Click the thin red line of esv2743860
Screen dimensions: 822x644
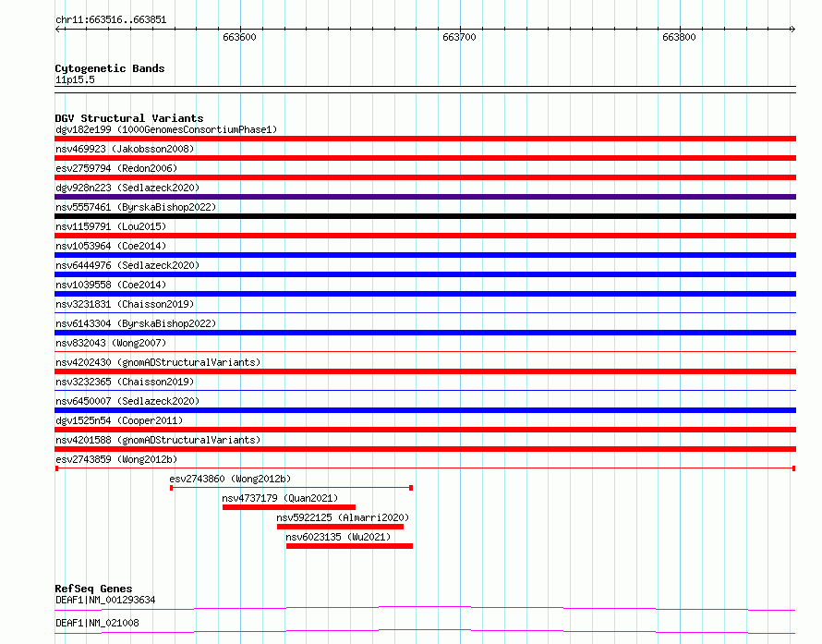tap(292, 488)
